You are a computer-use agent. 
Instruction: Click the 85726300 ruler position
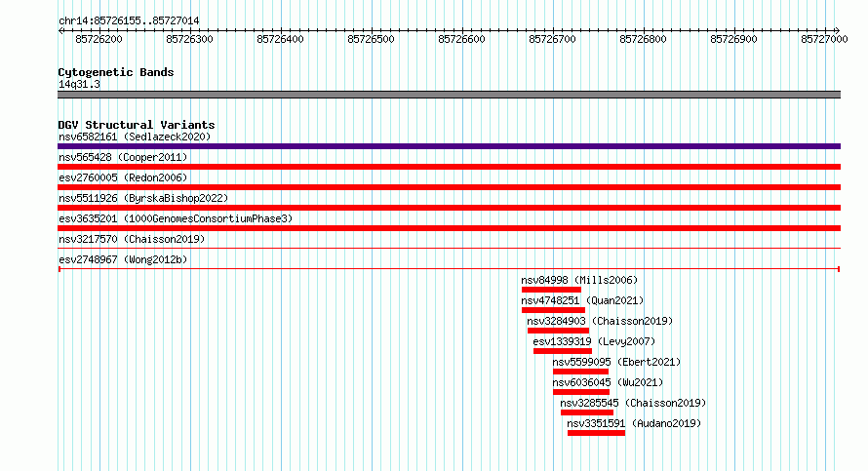point(190,39)
